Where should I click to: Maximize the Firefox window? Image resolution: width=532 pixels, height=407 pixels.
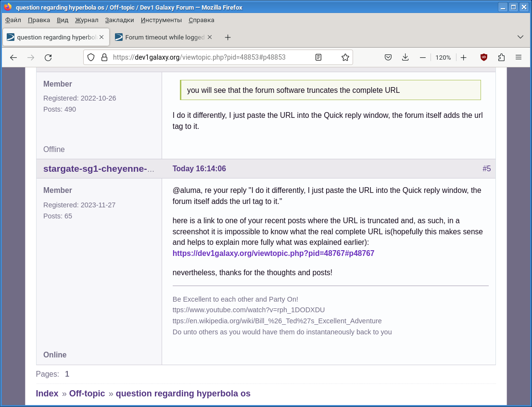[513, 7]
